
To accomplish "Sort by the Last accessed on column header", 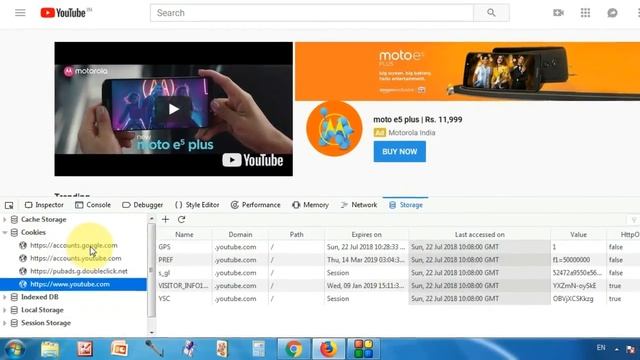I will click(x=480, y=235).
